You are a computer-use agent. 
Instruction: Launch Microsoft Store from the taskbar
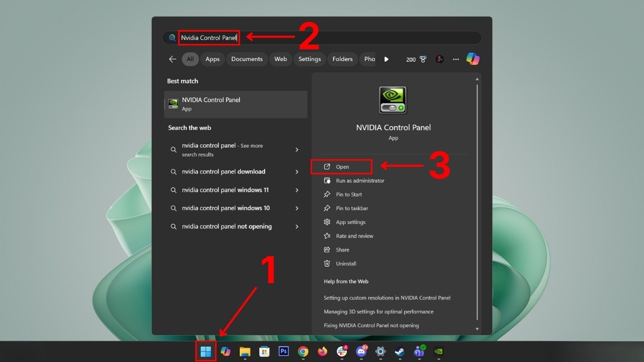[x=264, y=352]
